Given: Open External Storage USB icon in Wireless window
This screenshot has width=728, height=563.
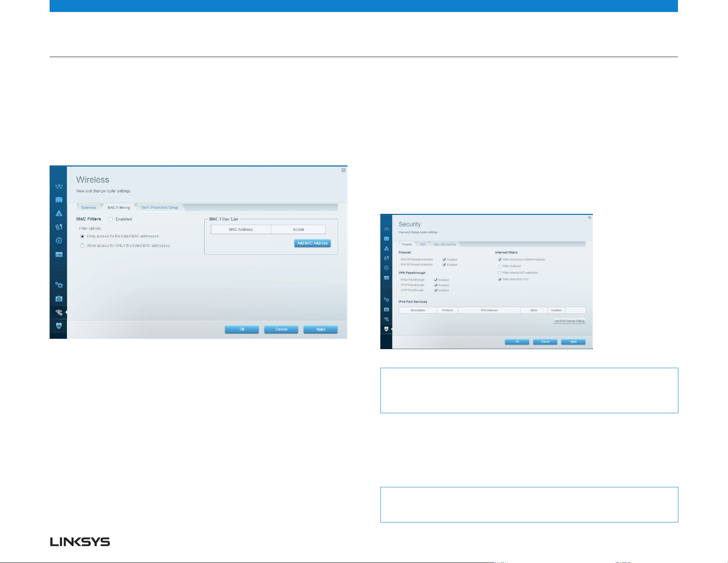Looking at the screenshot, I should point(59,254).
